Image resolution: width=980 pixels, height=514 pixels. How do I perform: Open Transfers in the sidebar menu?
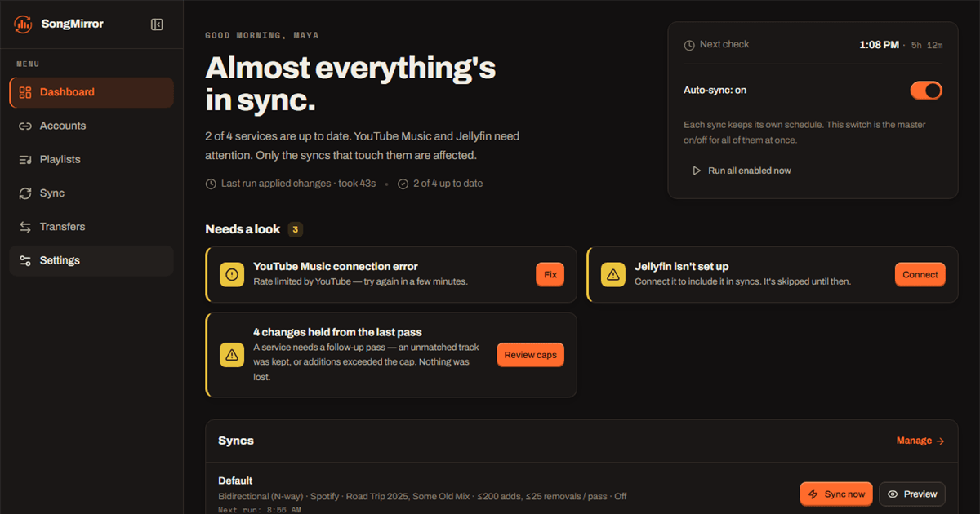click(x=91, y=227)
